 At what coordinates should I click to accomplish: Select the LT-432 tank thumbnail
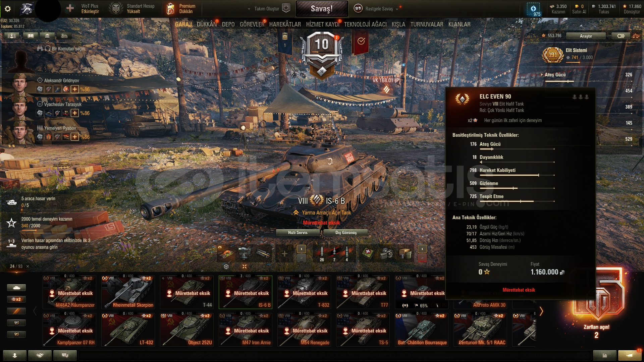128,329
